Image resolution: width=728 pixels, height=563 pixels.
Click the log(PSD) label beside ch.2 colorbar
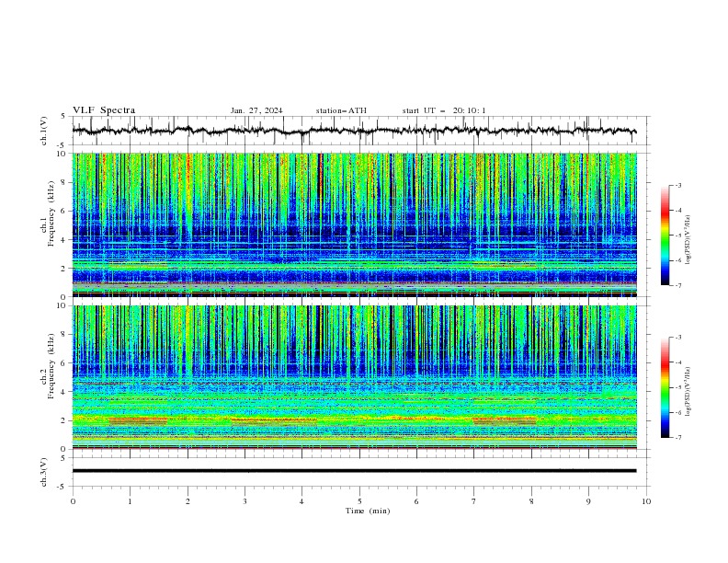coord(688,392)
